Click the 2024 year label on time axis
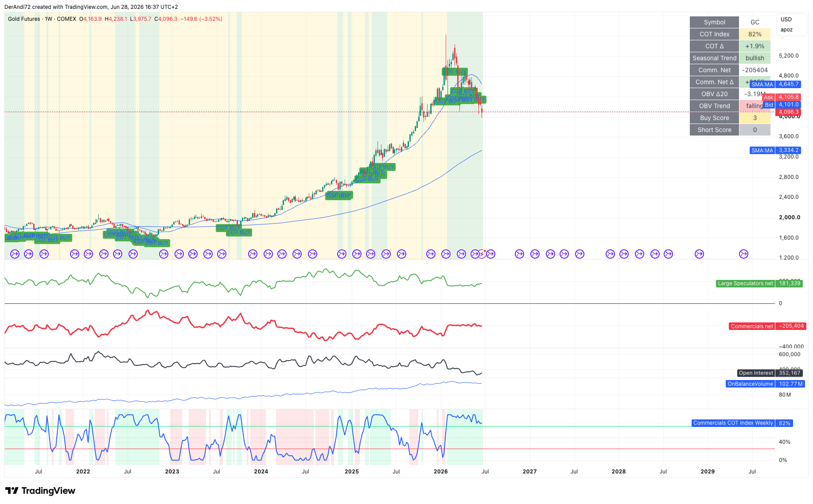The height and width of the screenshot is (504, 813). [261, 472]
